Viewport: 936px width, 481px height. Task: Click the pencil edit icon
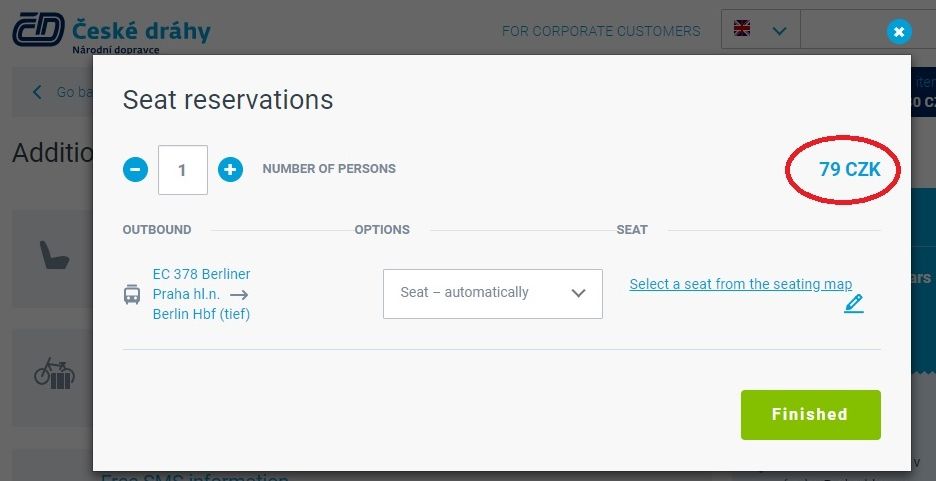(x=854, y=304)
